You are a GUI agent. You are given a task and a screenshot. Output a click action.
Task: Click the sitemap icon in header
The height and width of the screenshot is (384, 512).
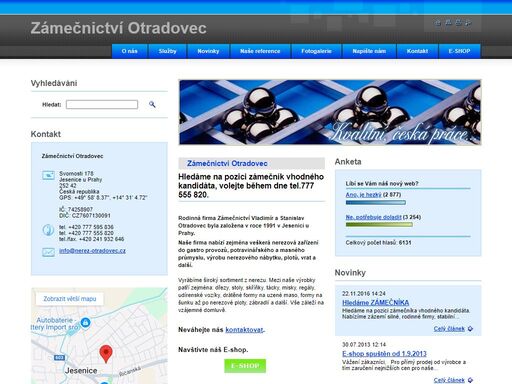tap(448, 22)
